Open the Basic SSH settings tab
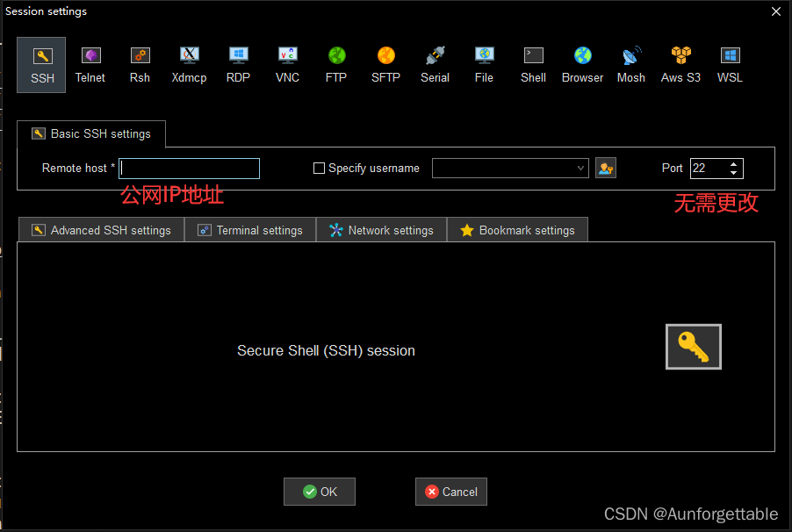This screenshot has width=792, height=532. tap(91, 134)
